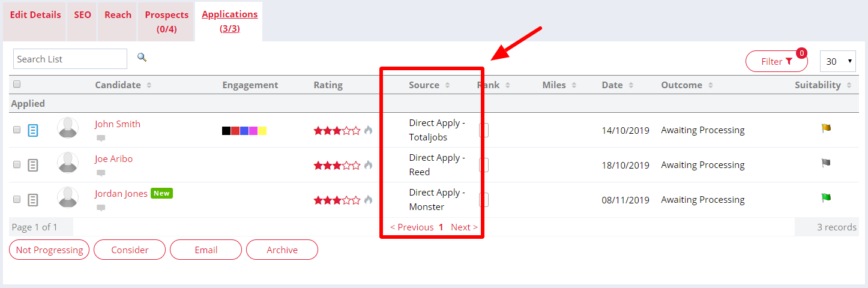Open the page size dropdown showing 30
Viewport: 868px width, 288px height.
[839, 61]
